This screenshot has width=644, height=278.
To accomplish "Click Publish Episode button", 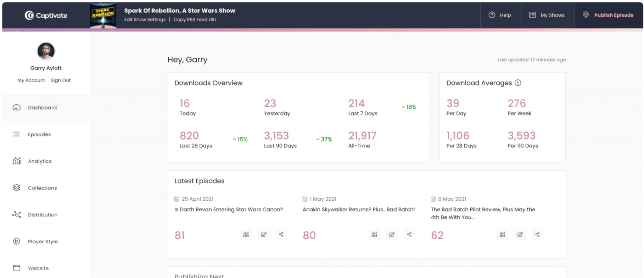I will [x=609, y=15].
